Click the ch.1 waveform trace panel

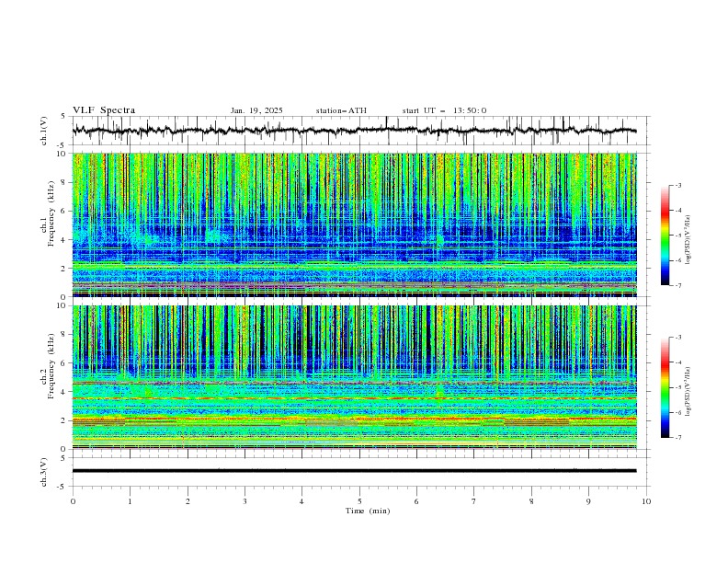[361, 131]
